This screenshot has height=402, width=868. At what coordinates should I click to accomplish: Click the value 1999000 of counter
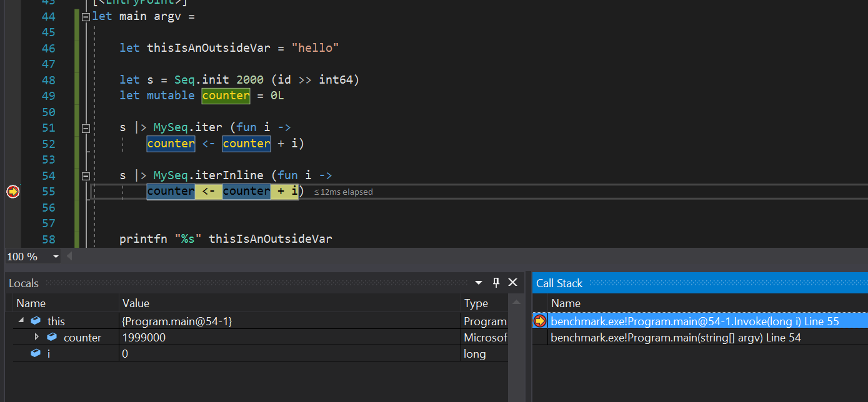[144, 337]
